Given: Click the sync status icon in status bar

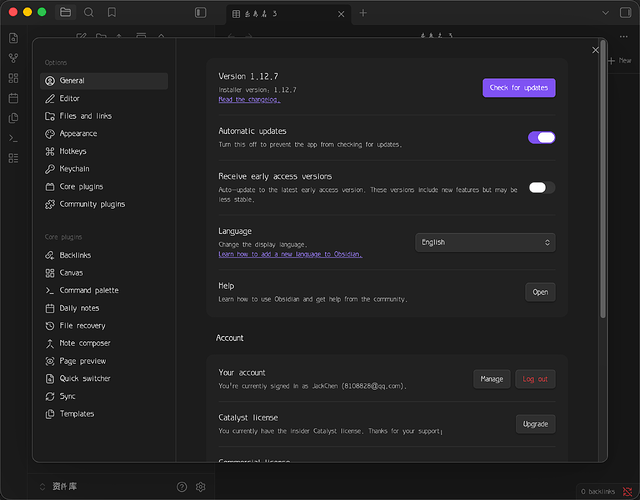Looking at the screenshot, I should pos(627,492).
